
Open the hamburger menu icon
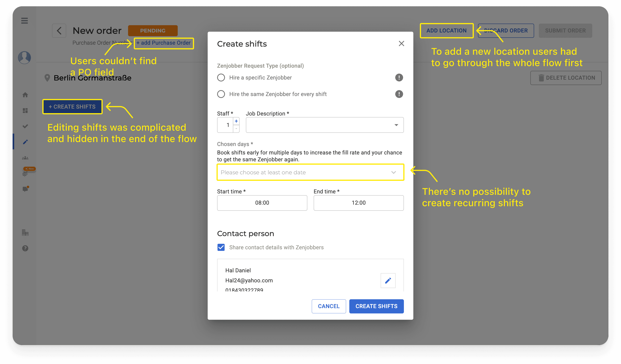tap(24, 21)
